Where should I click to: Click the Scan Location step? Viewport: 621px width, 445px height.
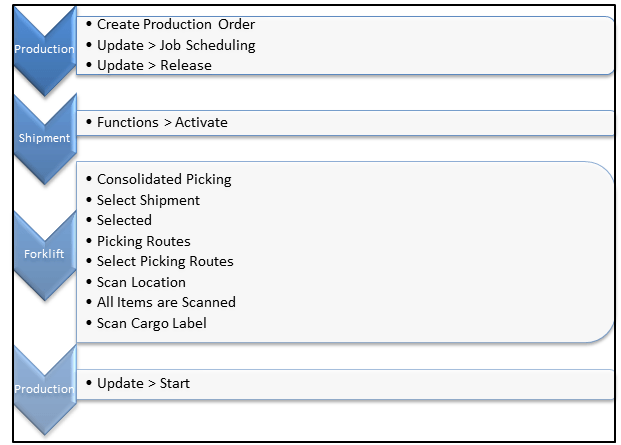click(141, 282)
